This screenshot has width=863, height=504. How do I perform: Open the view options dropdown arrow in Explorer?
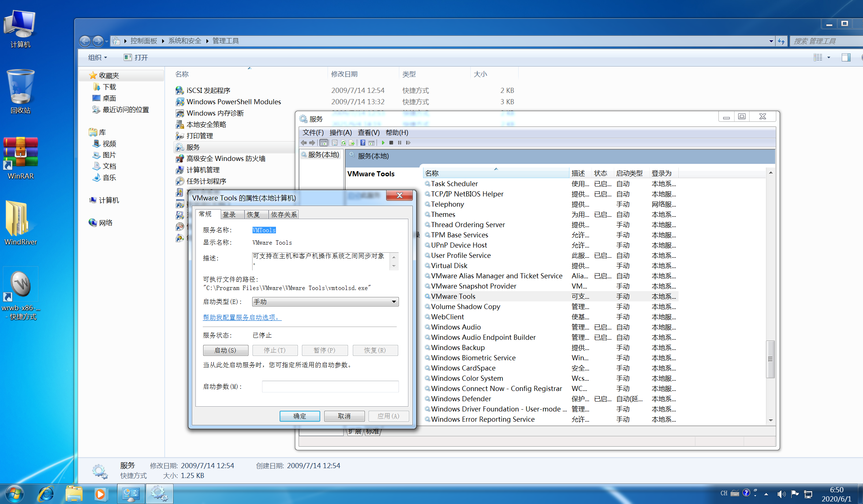829,57
